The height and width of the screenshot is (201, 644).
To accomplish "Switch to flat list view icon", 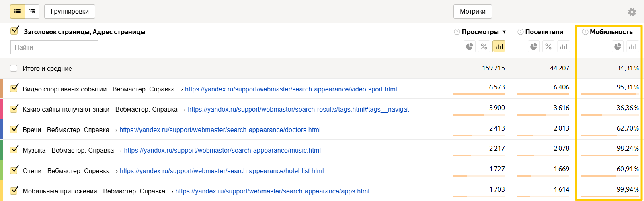I will (x=17, y=12).
